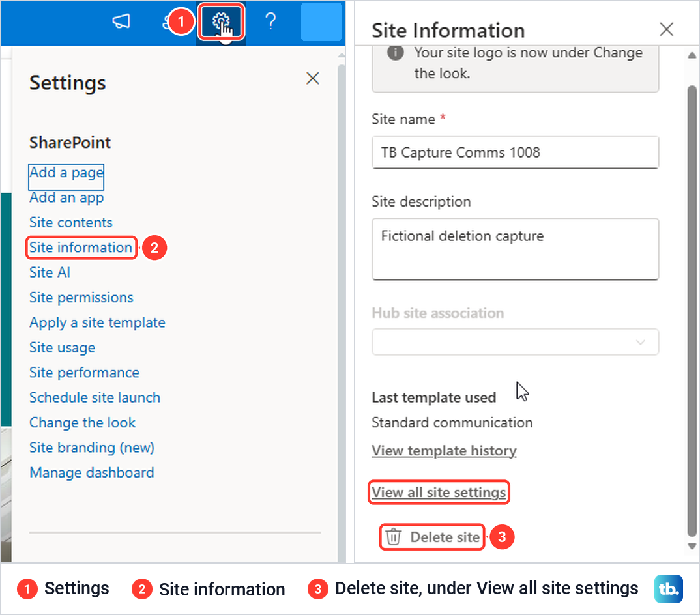Image resolution: width=700 pixels, height=615 pixels.
Task: Open Change the look
Action: [83, 422]
